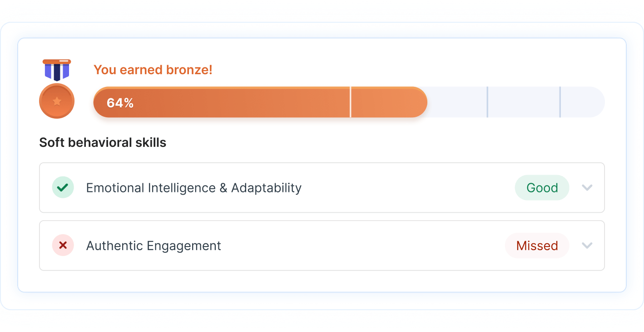Click the "Soft behavioral skills" heading
644x332 pixels.
click(103, 142)
